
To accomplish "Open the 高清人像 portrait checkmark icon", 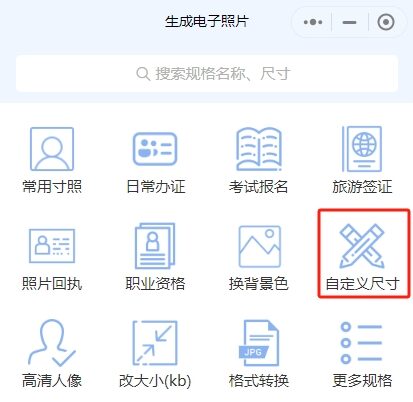I will pyautogui.click(x=52, y=343).
